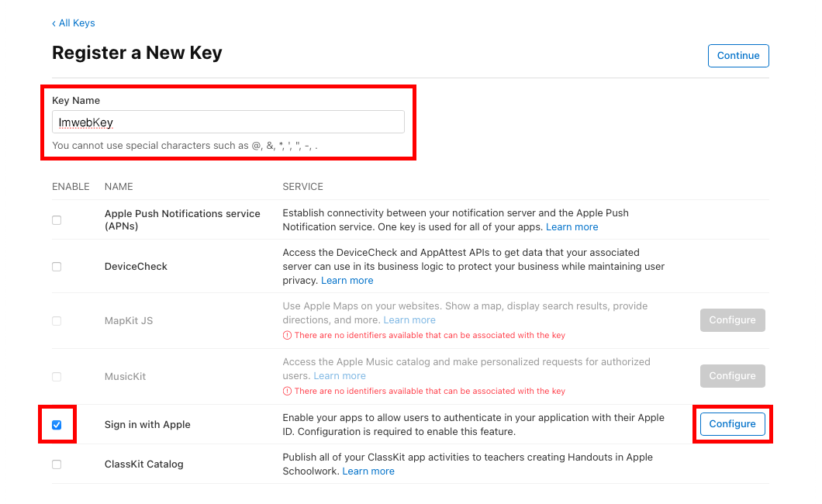
Task: Click Configure button for MusicKit
Action: tap(732, 376)
